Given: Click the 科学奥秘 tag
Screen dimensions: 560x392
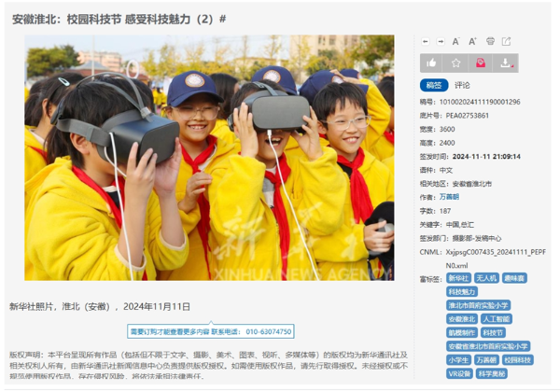Looking at the screenshot, I should pos(492,373).
